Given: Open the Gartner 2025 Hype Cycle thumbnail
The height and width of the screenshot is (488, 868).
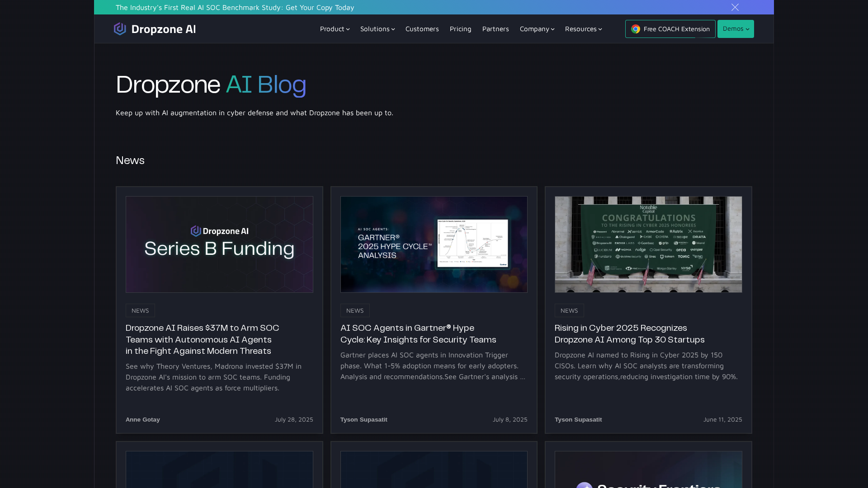Looking at the screenshot, I should coord(434,244).
